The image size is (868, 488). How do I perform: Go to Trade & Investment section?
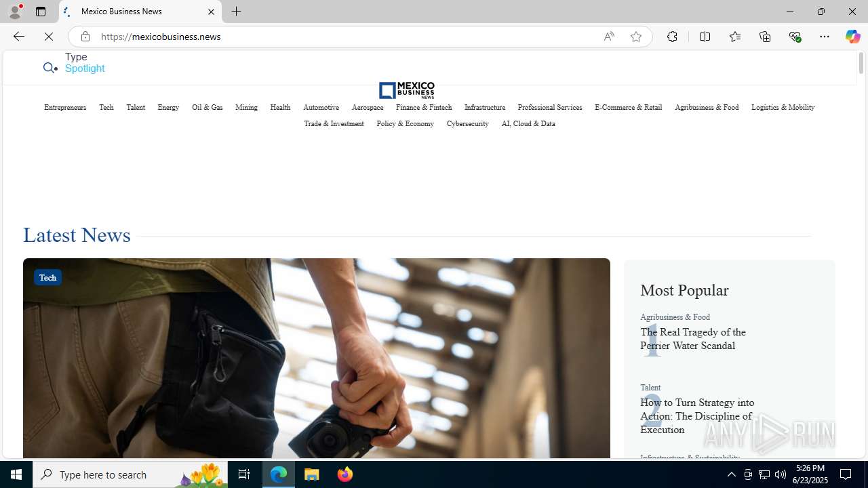tap(334, 124)
